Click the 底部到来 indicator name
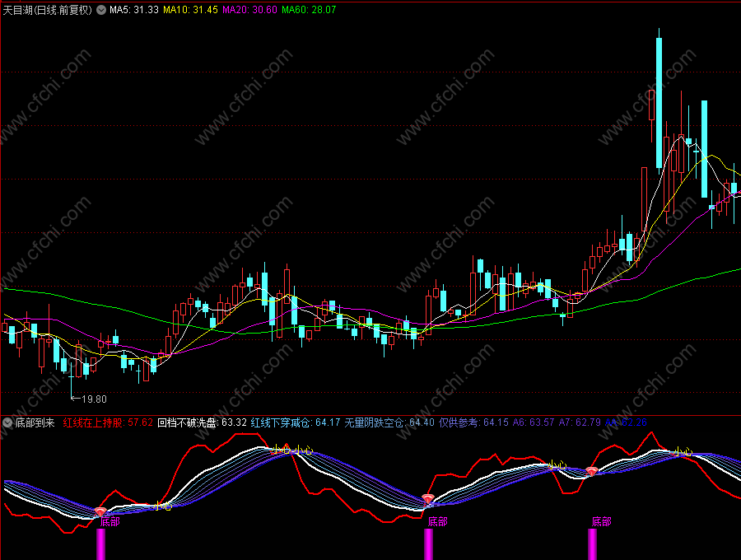 pyautogui.click(x=35, y=422)
